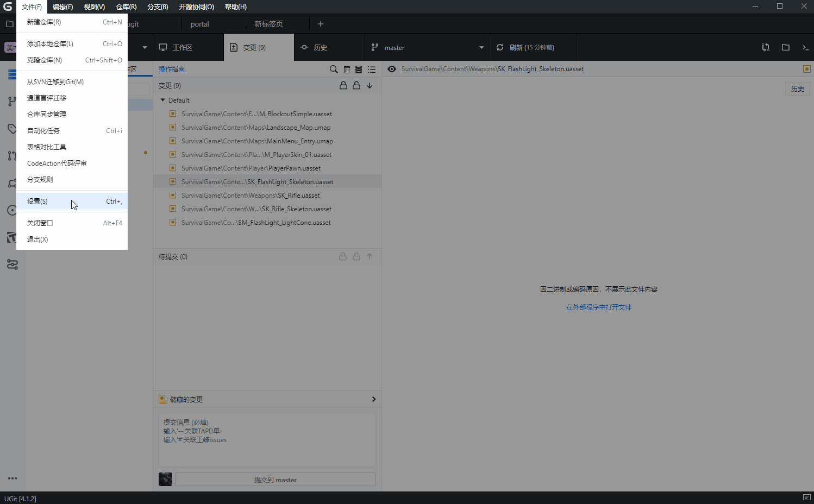Collapse the Default changes group

162,100
